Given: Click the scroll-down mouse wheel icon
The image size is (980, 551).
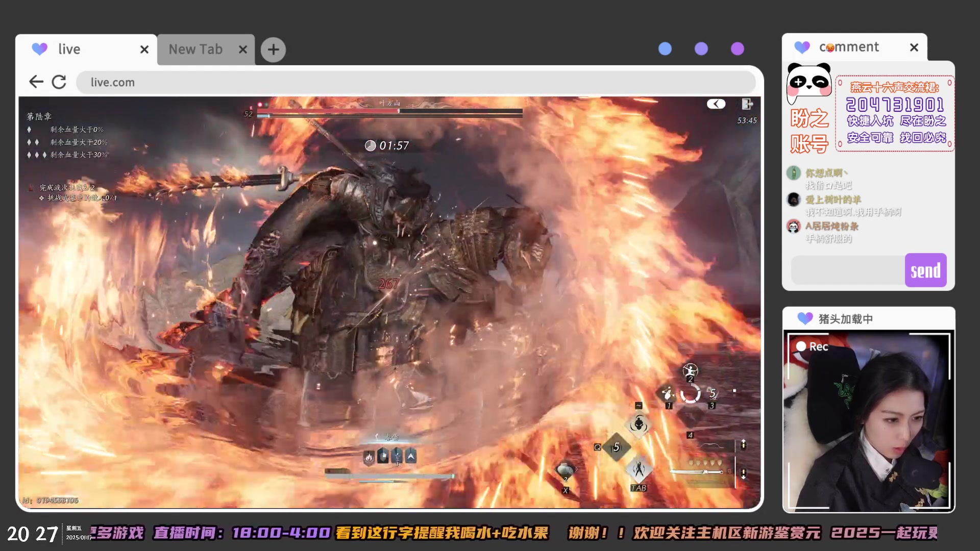Looking at the screenshot, I should [x=744, y=473].
